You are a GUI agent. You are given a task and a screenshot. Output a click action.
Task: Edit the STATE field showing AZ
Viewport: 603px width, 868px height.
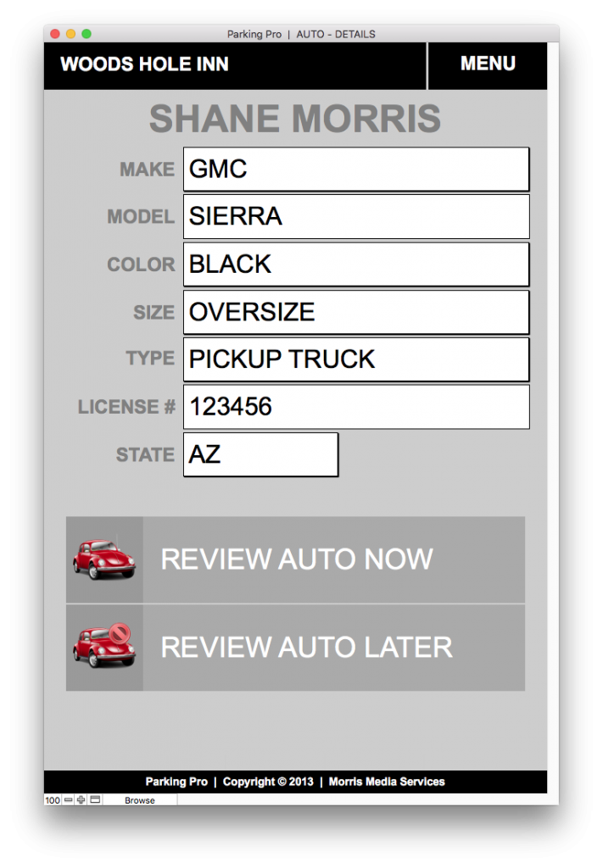click(x=261, y=454)
